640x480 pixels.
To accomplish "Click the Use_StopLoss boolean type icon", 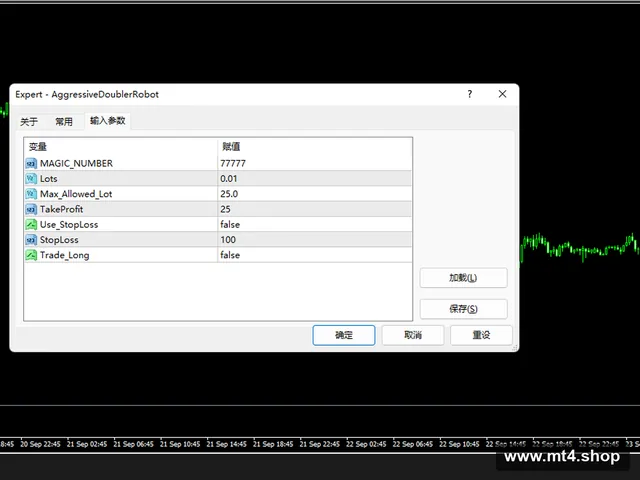I will (x=31, y=224).
